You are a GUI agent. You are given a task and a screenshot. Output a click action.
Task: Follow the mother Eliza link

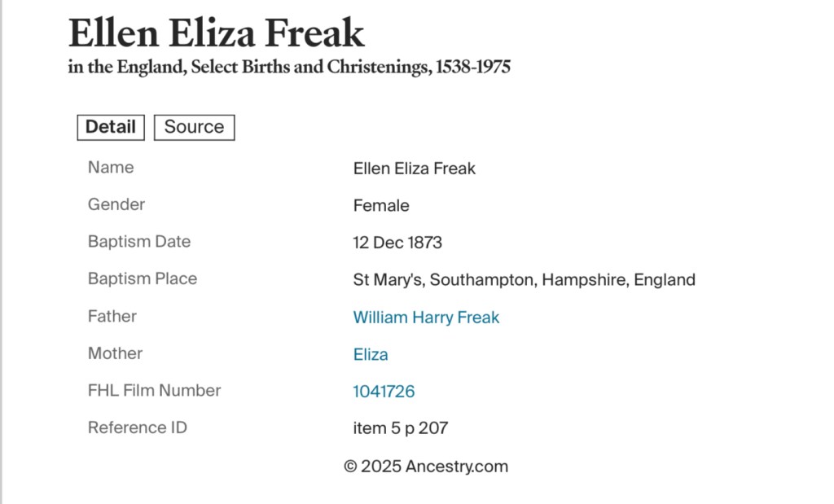point(371,354)
